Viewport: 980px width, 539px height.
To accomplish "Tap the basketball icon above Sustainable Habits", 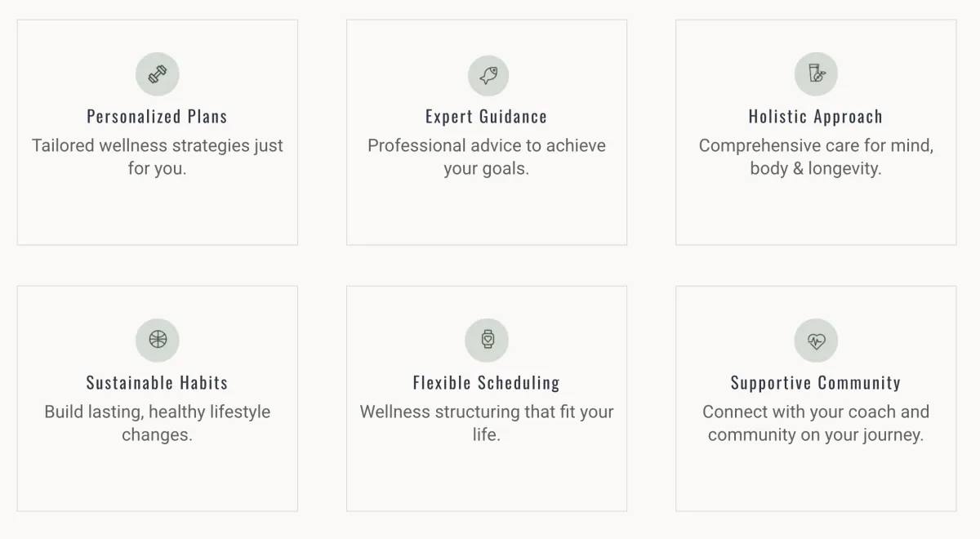I will [158, 341].
